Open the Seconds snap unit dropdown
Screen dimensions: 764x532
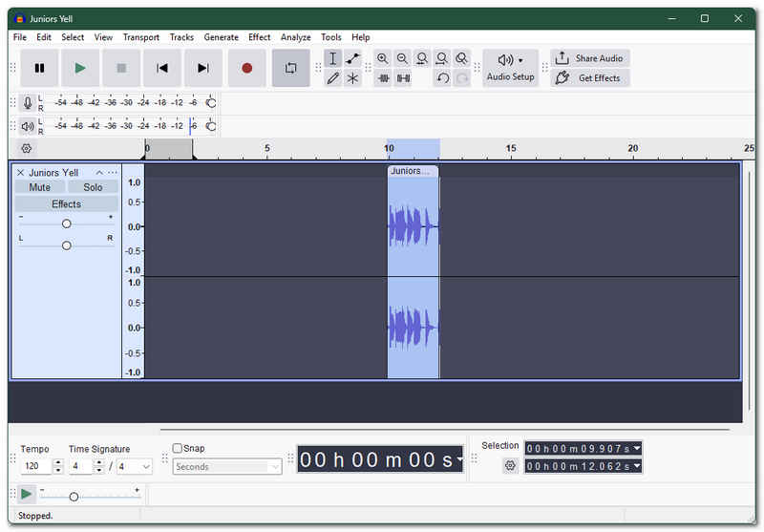pos(227,467)
